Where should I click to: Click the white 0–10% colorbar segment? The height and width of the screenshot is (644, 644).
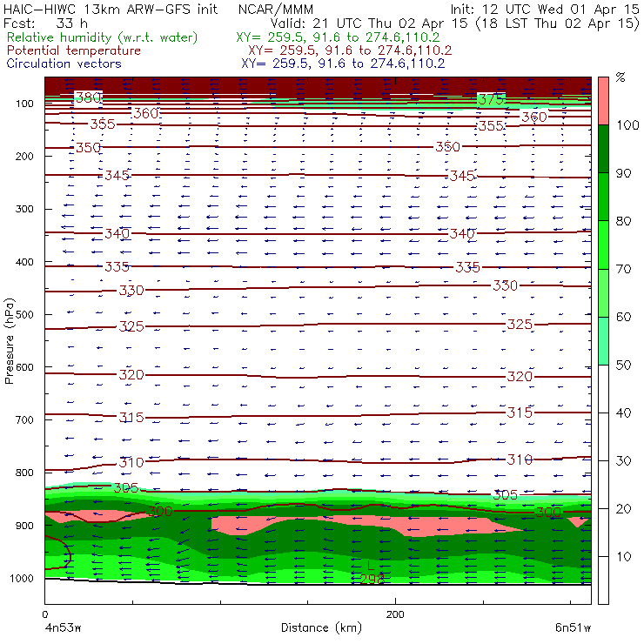pyautogui.click(x=603, y=580)
